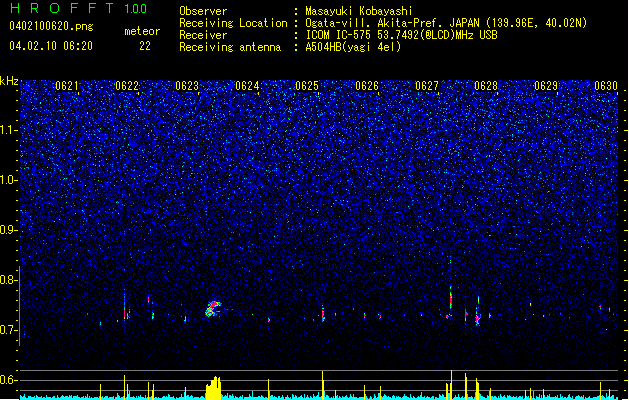
Task: Click the 1.1 kHz axis label
Action: 8,130
